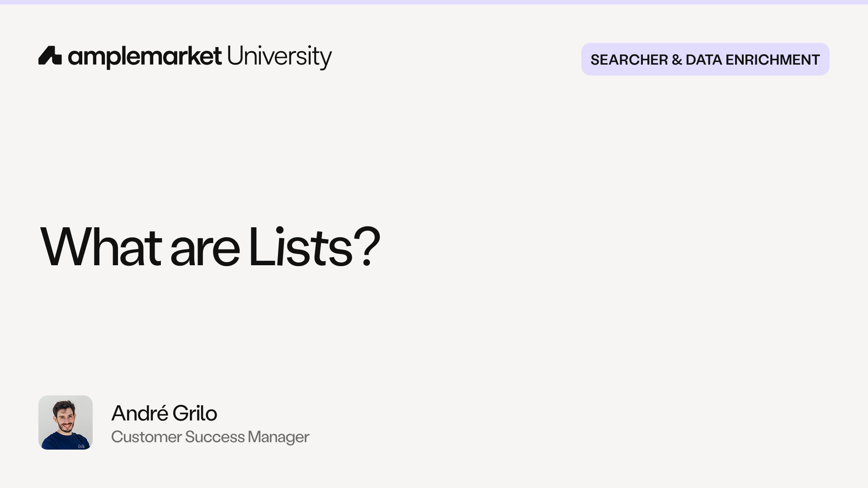Click the ampersand in the lavender badge
This screenshot has height=488, width=868.
point(677,60)
